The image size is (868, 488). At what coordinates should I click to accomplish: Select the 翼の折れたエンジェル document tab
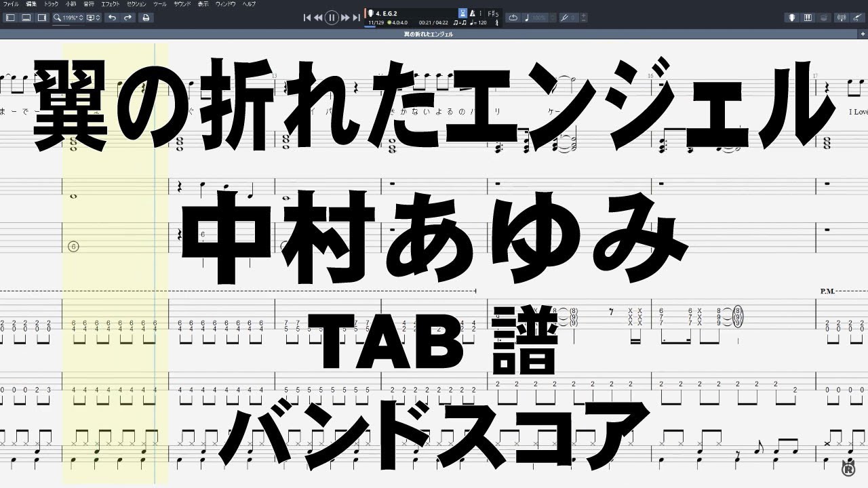429,33
